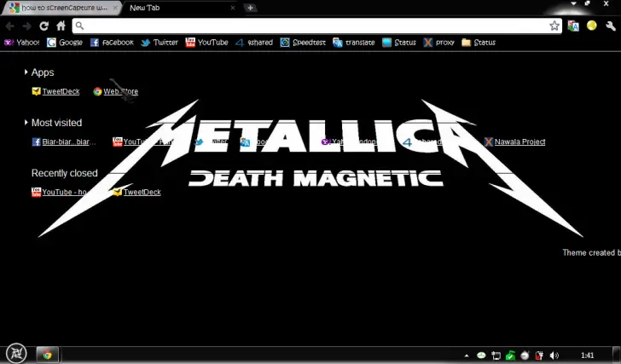Collapse the Most visited section
The height and width of the screenshot is (364, 621).
tap(26, 123)
